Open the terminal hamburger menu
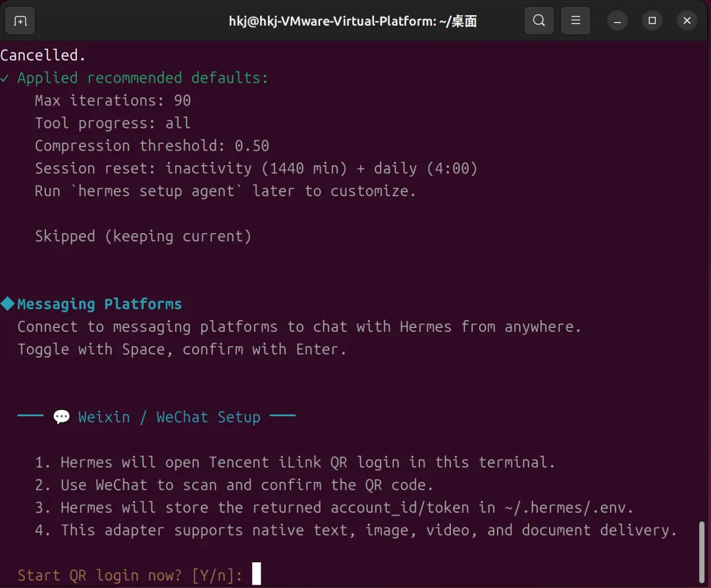This screenshot has height=588, width=711. (575, 21)
